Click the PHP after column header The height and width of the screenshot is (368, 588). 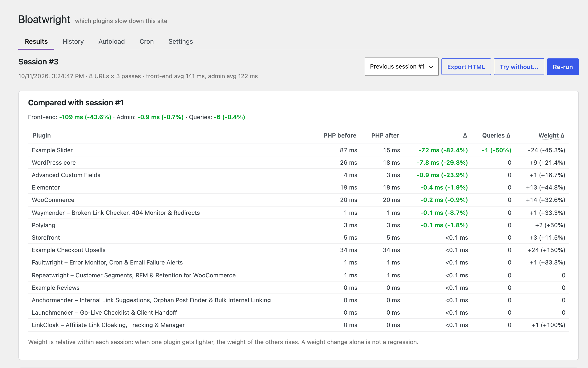tap(385, 135)
